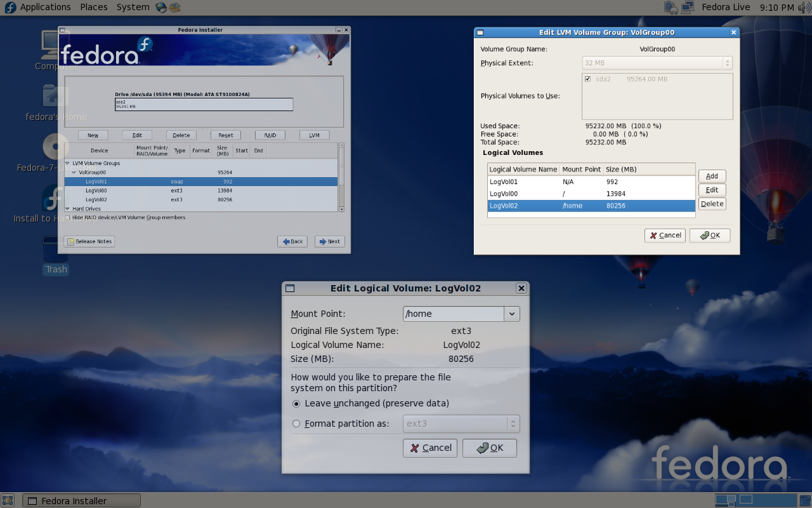
Task: Open the ext3 format type dropdown
Action: click(x=461, y=424)
